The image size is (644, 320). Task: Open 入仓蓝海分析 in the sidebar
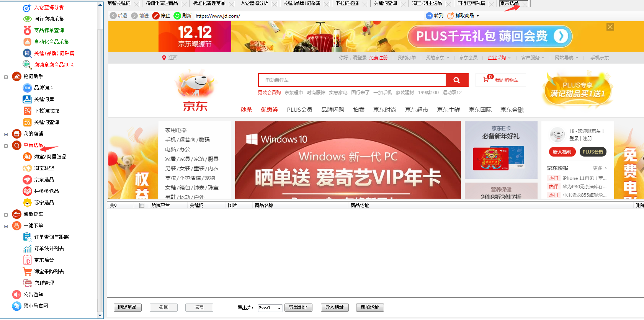[49, 7]
